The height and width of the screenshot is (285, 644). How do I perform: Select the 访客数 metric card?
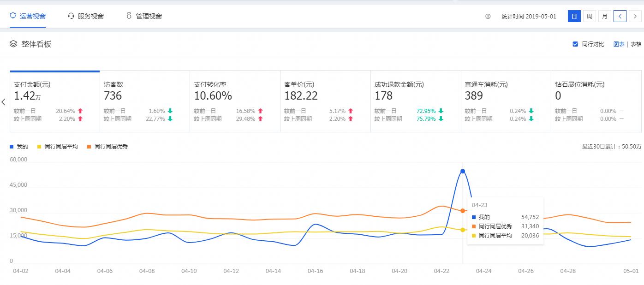click(x=144, y=101)
